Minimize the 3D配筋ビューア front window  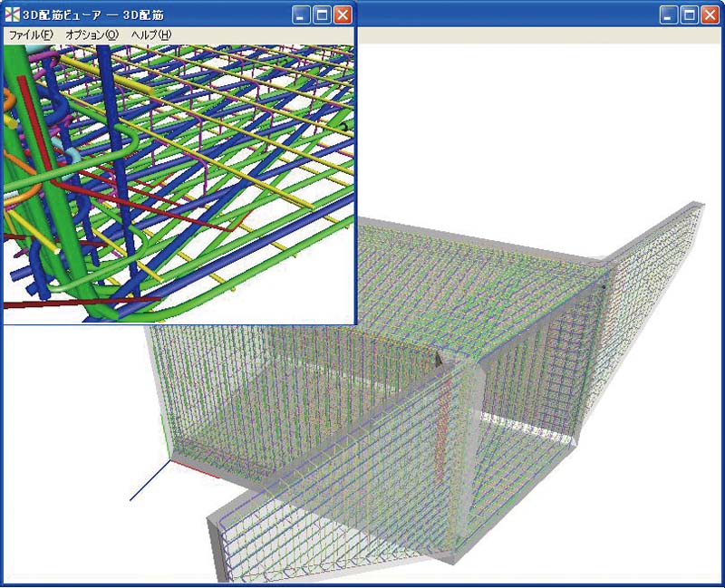pyautogui.click(x=301, y=15)
